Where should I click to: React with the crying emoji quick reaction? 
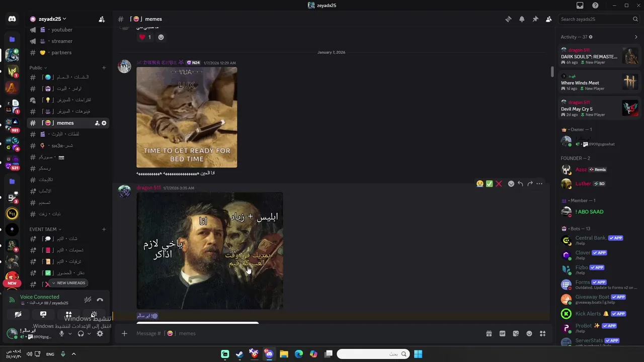coord(480,184)
